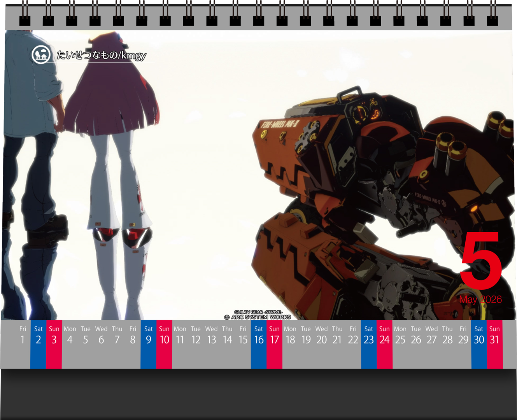
Task: Click the house icon beside the title
Action: [x=41, y=54]
